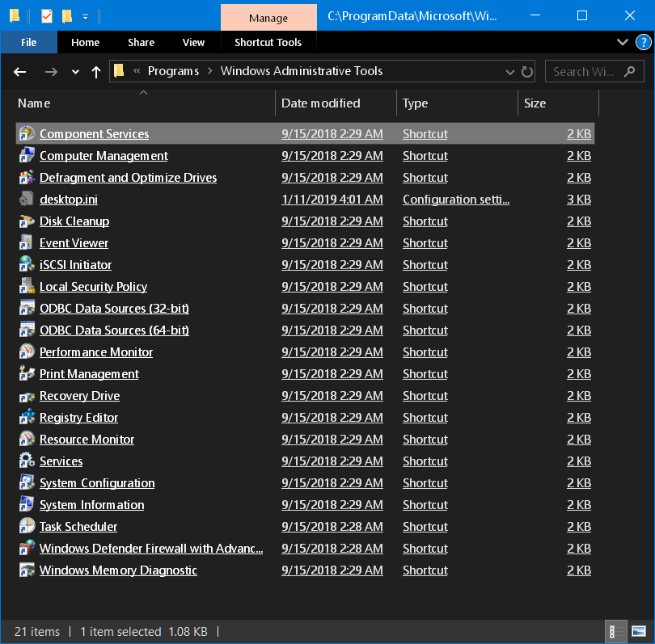Switch to the Share ribbon tab

click(142, 42)
